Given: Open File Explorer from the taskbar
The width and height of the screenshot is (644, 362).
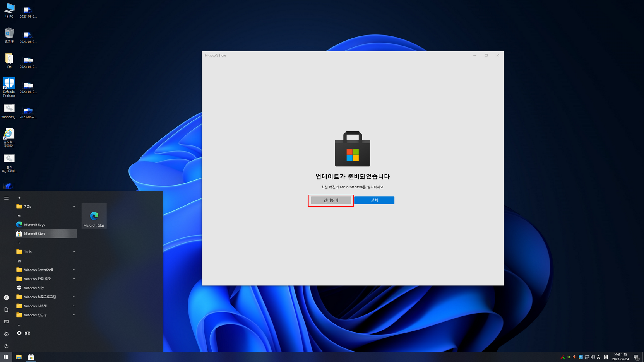Looking at the screenshot, I should [x=19, y=357].
